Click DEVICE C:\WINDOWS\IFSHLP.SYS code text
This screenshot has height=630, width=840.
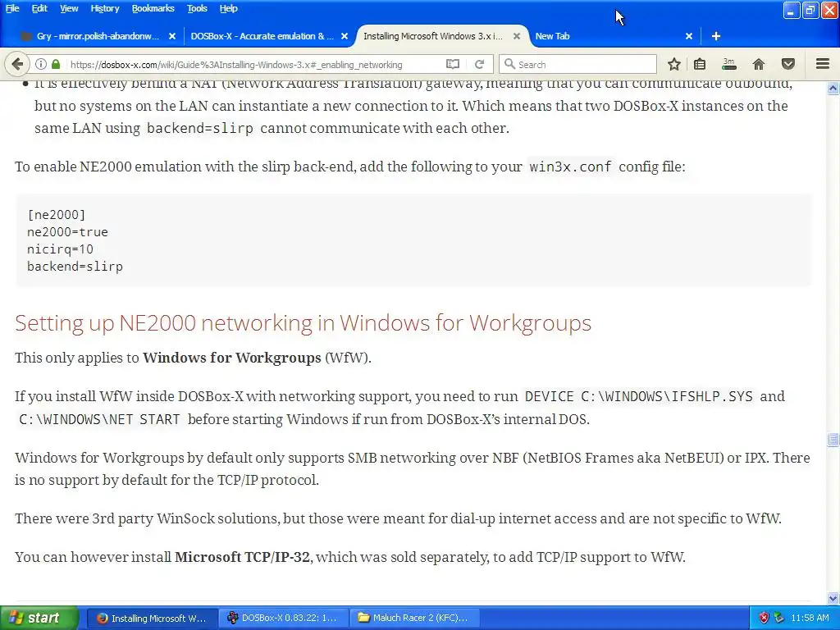tap(638, 396)
